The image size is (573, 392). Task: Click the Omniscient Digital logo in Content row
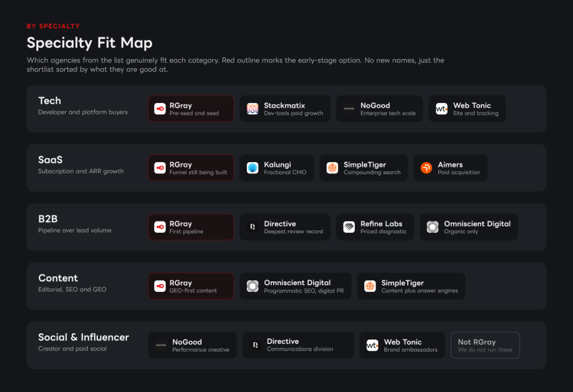252,286
